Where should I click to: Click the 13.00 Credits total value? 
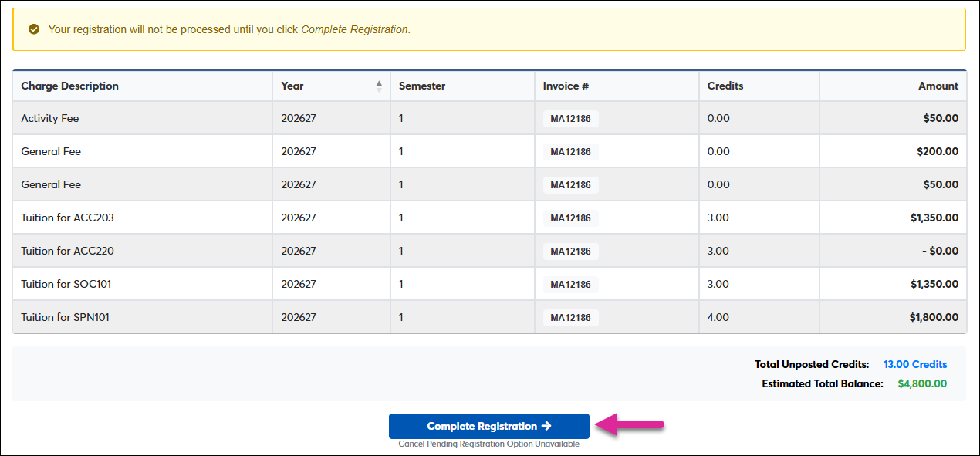(915, 364)
